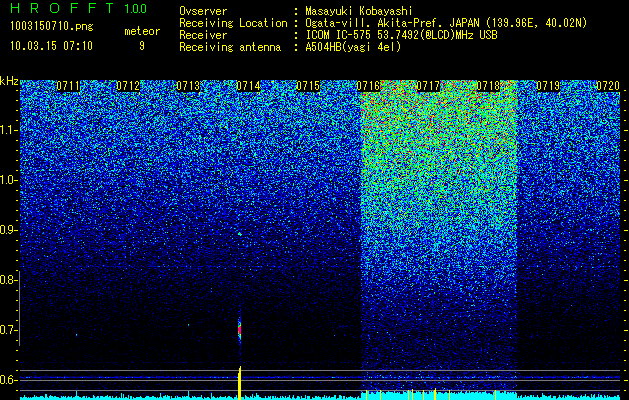Click the 0.8 kHz axis tick label
Screen dimensions: 629x400
pyautogui.click(x=7, y=280)
